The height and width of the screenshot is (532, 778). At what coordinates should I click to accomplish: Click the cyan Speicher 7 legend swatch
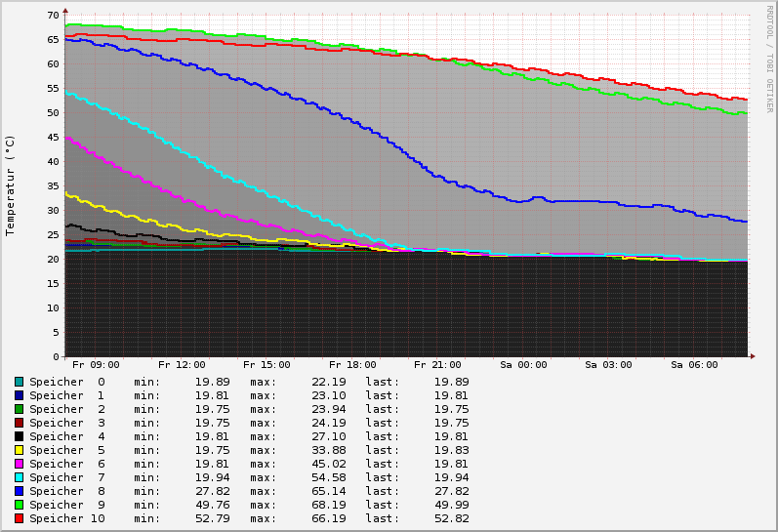[x=19, y=477]
